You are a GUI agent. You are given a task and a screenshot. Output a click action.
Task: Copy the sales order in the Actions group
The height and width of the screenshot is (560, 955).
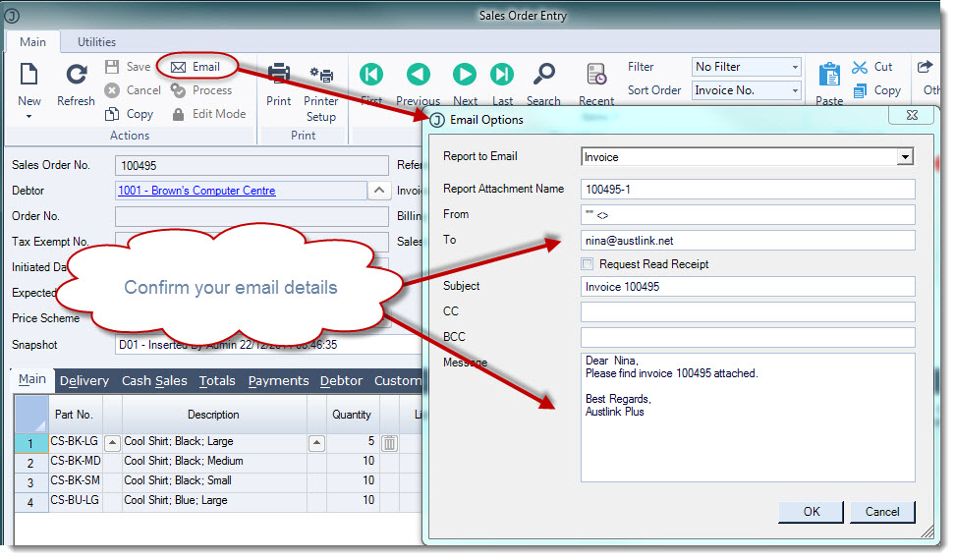click(129, 114)
